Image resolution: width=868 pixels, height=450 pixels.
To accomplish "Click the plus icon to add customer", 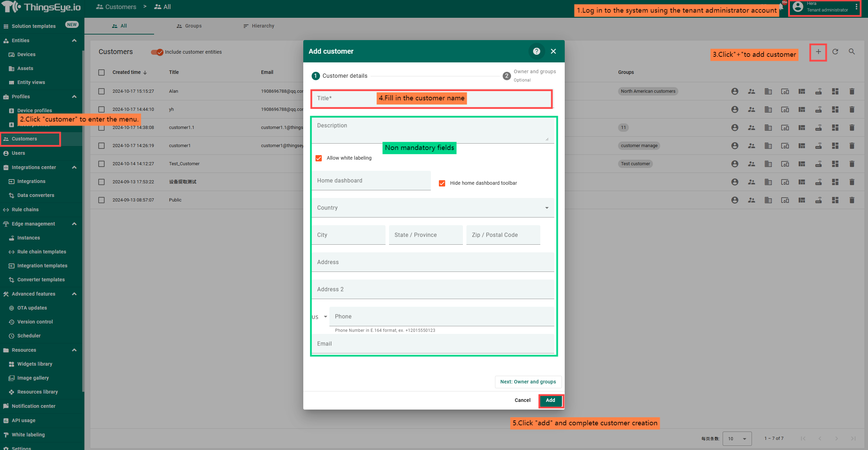I will click(x=818, y=52).
